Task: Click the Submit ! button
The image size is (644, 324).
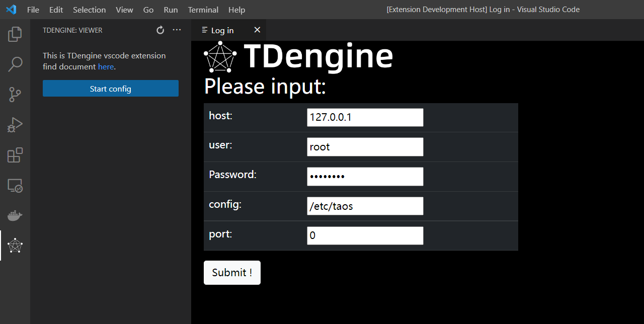Action: 232,273
